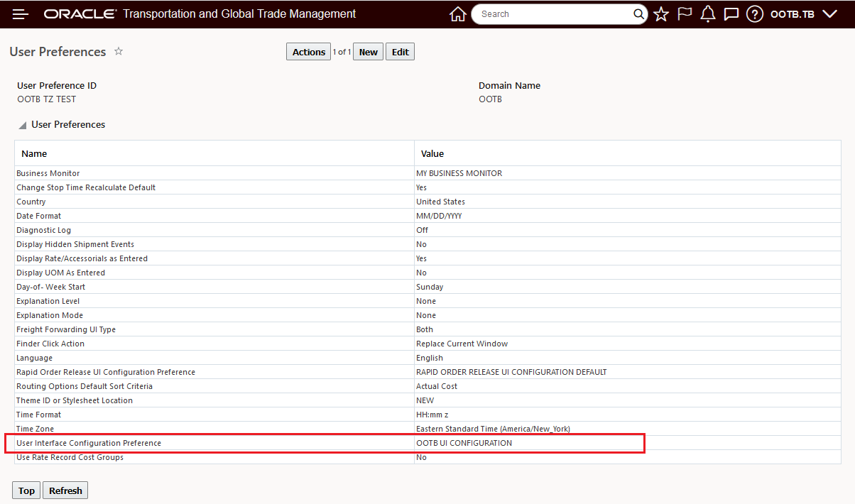
Task: Click the Actual Cost value
Action: tap(437, 386)
